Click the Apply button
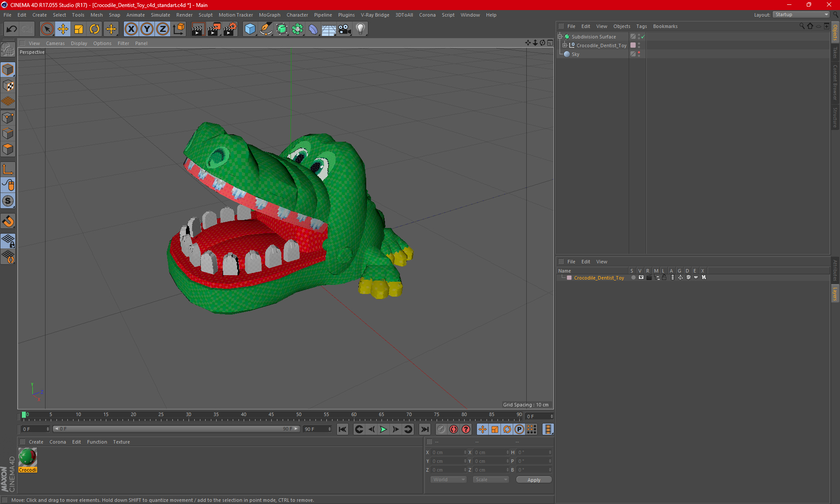840x504 pixels. 534,480
